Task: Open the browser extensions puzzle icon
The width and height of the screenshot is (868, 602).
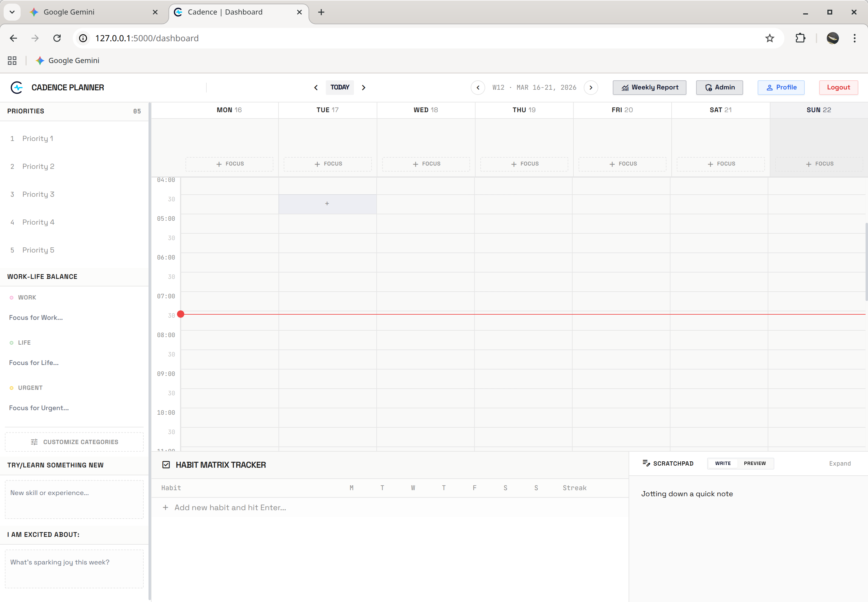Action: (x=800, y=38)
